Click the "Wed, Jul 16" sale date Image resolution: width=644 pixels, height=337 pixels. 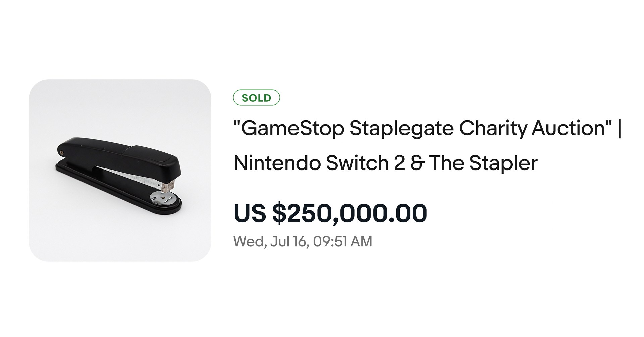coord(271,242)
